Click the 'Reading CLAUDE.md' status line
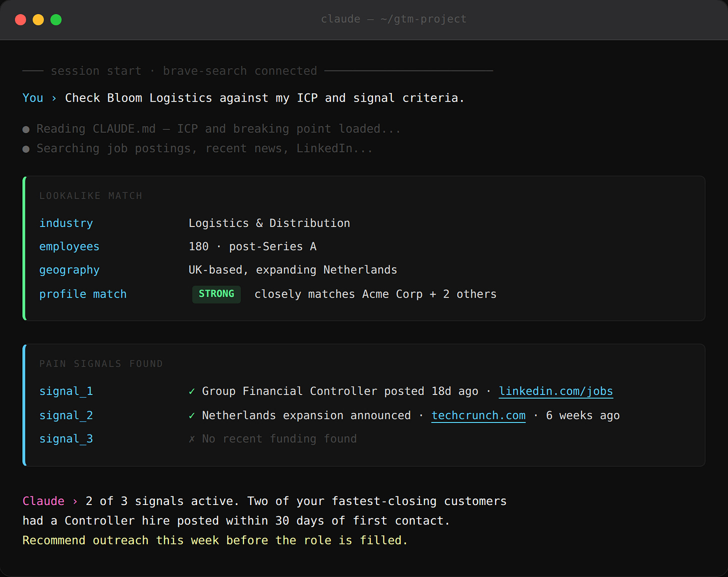 (x=218, y=129)
